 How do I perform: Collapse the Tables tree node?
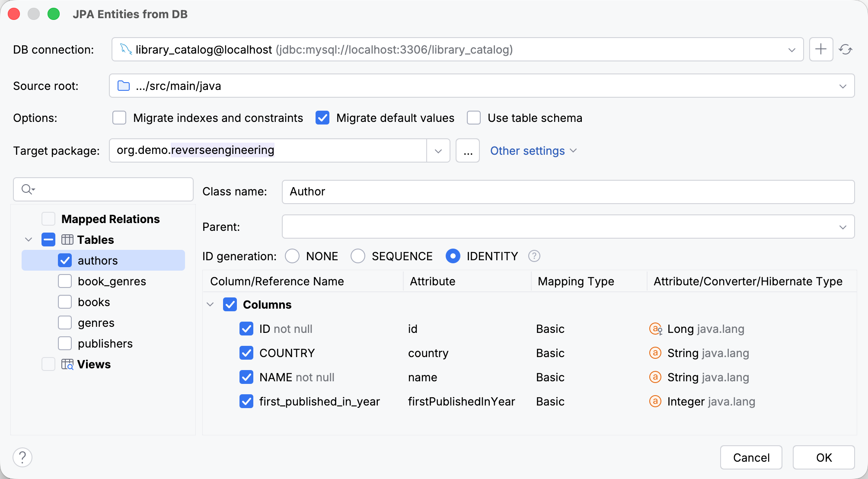coord(29,239)
